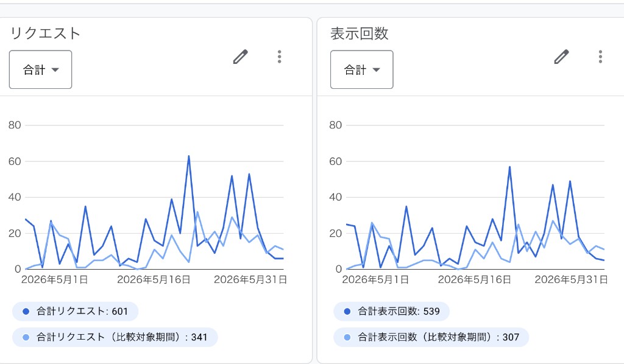Edit the リクエスト card with pencil icon

240,57
